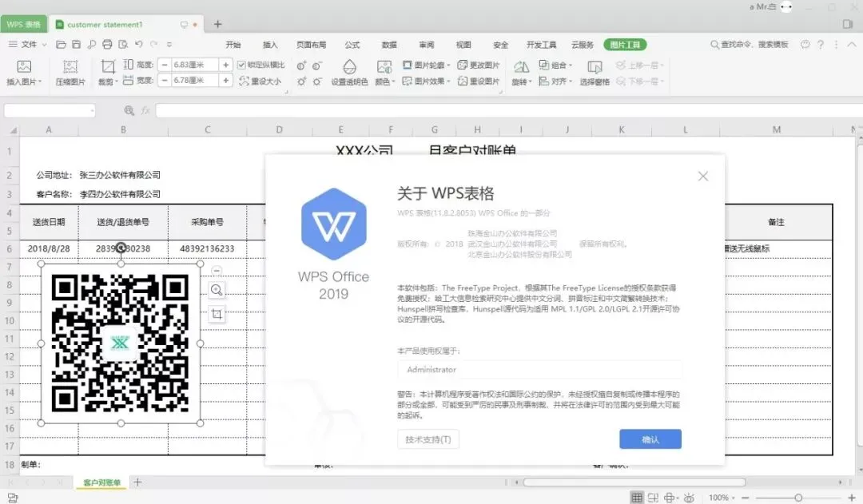The width and height of the screenshot is (863, 504).
Task: Decrease picture height with the minus stepper
Action: [164, 65]
